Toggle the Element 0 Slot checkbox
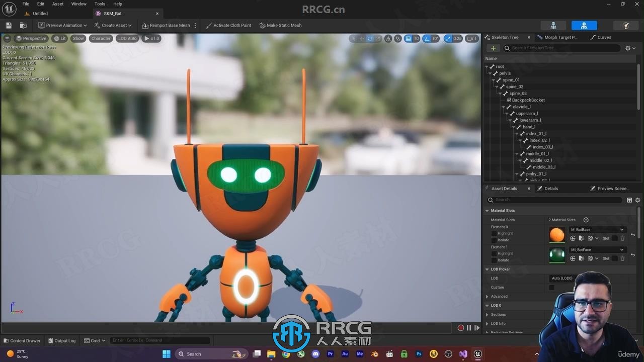This screenshot has width=644, height=362. point(614,238)
